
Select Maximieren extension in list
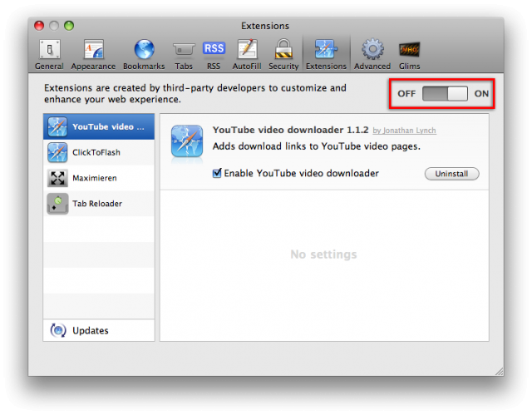coord(99,178)
